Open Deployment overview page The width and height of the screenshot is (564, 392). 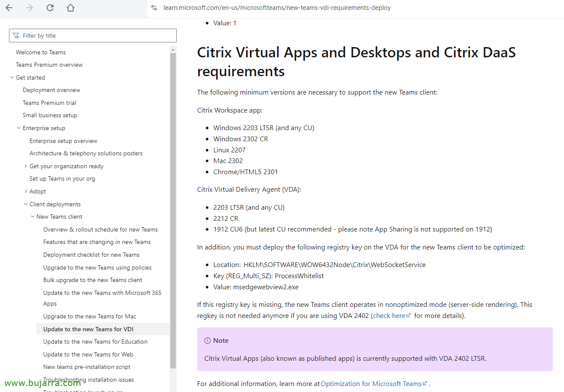[51, 90]
